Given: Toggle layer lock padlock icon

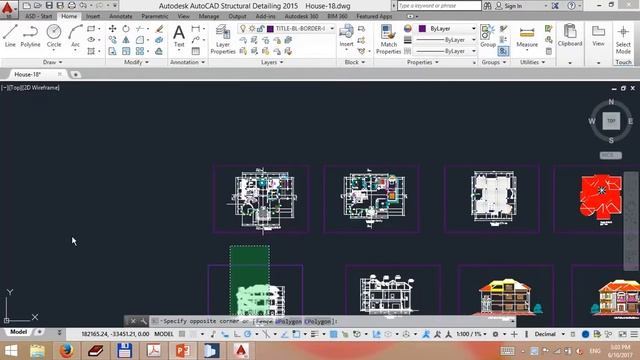Looking at the screenshot, I should pyautogui.click(x=260, y=29).
